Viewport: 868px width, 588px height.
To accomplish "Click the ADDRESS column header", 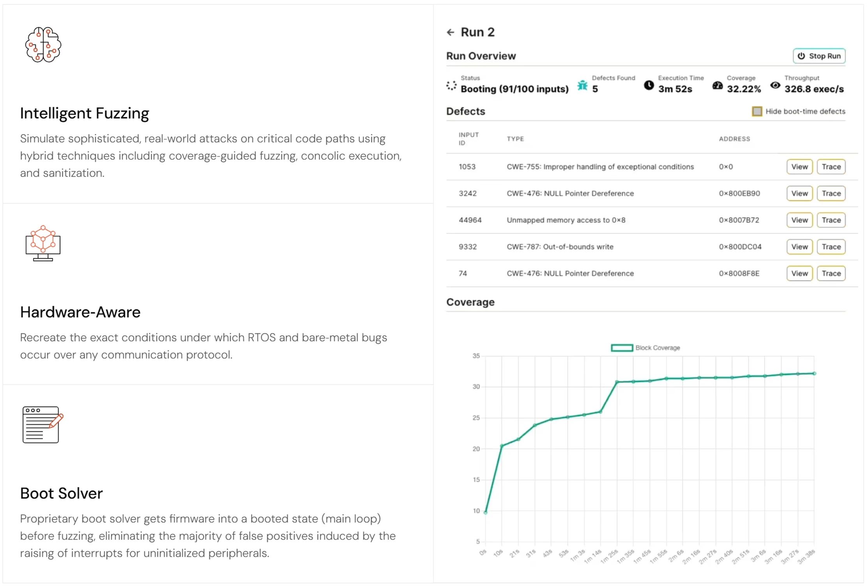I will 734,139.
